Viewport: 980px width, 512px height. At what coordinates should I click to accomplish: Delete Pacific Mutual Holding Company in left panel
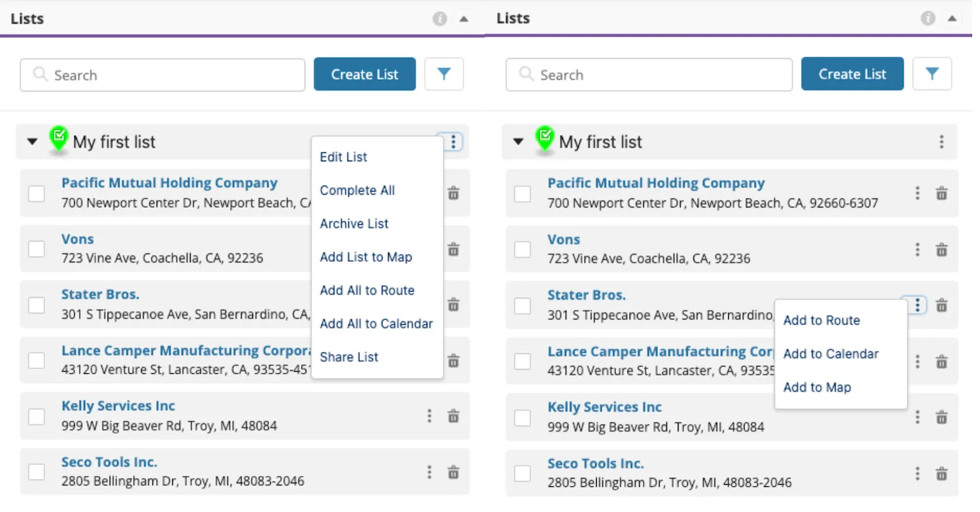click(x=453, y=193)
